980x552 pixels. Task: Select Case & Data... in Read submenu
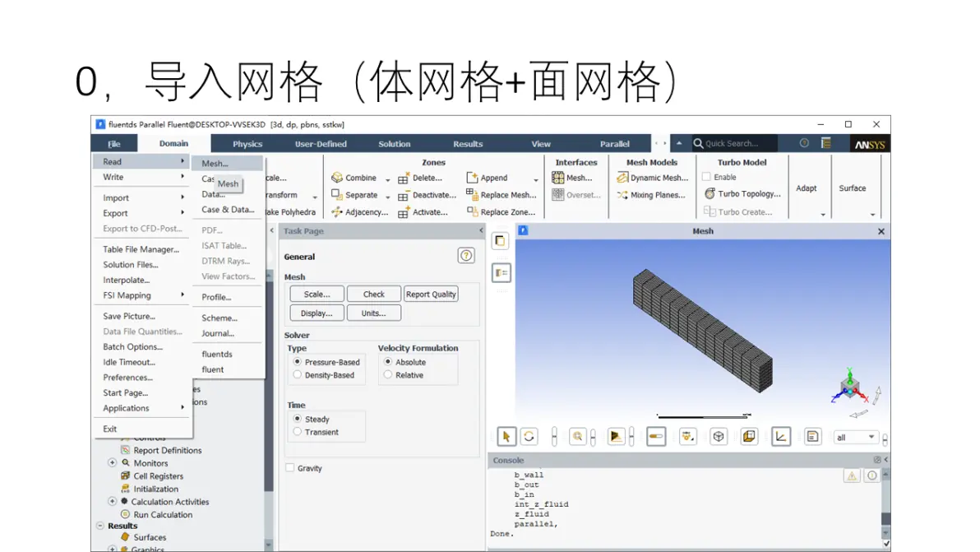[228, 210]
